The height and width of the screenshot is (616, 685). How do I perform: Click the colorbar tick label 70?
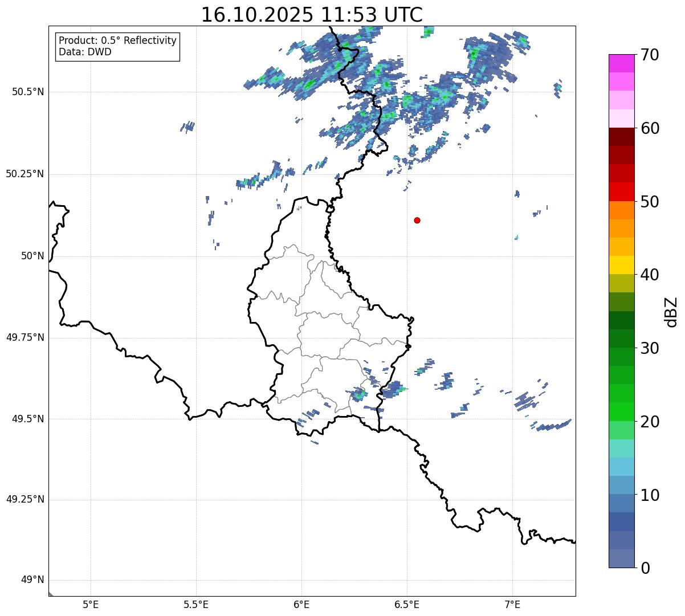[x=649, y=55]
